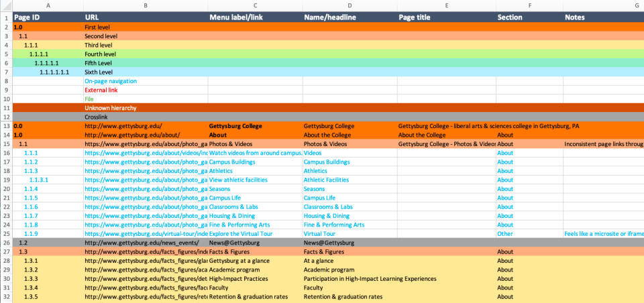
Task: Click 'Housing & Dining' menu label cell
Action: tap(256, 216)
